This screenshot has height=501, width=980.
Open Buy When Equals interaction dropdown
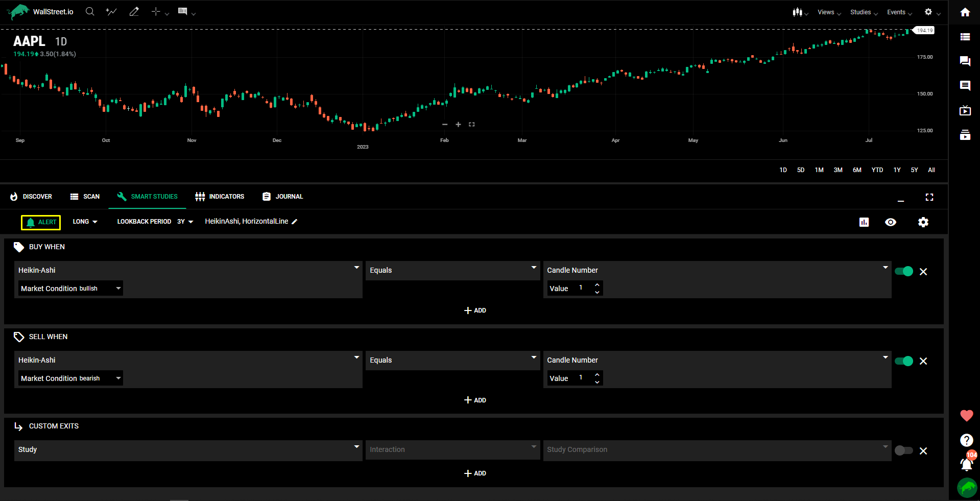[453, 270]
